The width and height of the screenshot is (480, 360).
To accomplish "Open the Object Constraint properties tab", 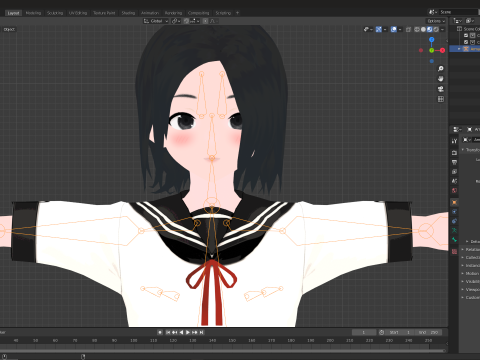I will point(454,221).
